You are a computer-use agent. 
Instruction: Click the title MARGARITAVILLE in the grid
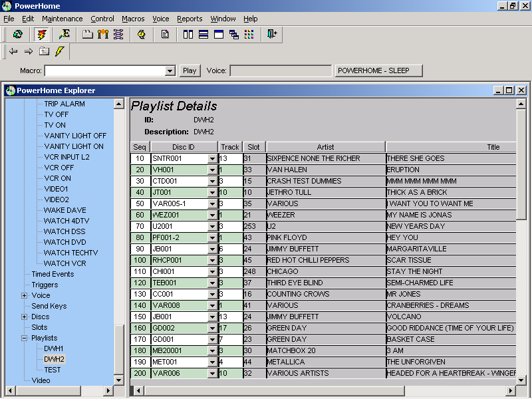pyautogui.click(x=417, y=249)
